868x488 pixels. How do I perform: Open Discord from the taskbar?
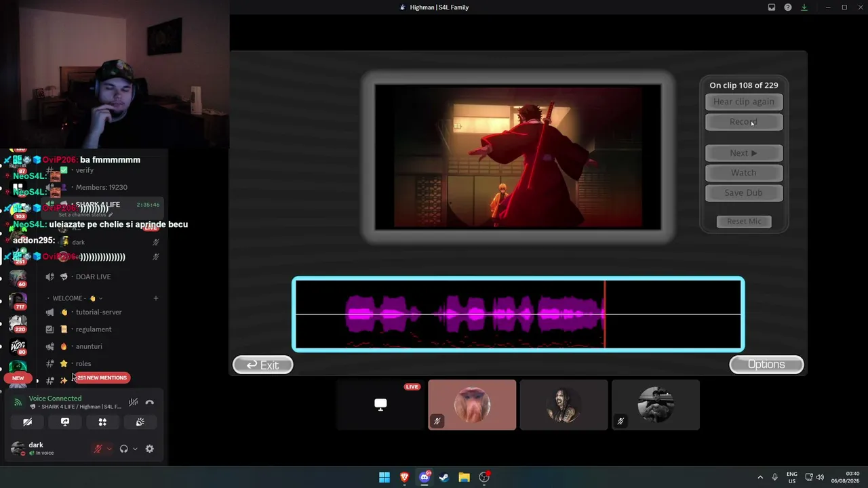(x=425, y=477)
